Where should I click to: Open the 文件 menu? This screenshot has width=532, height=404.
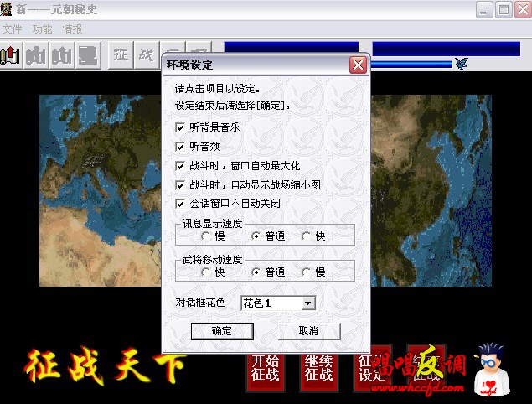click(x=13, y=29)
